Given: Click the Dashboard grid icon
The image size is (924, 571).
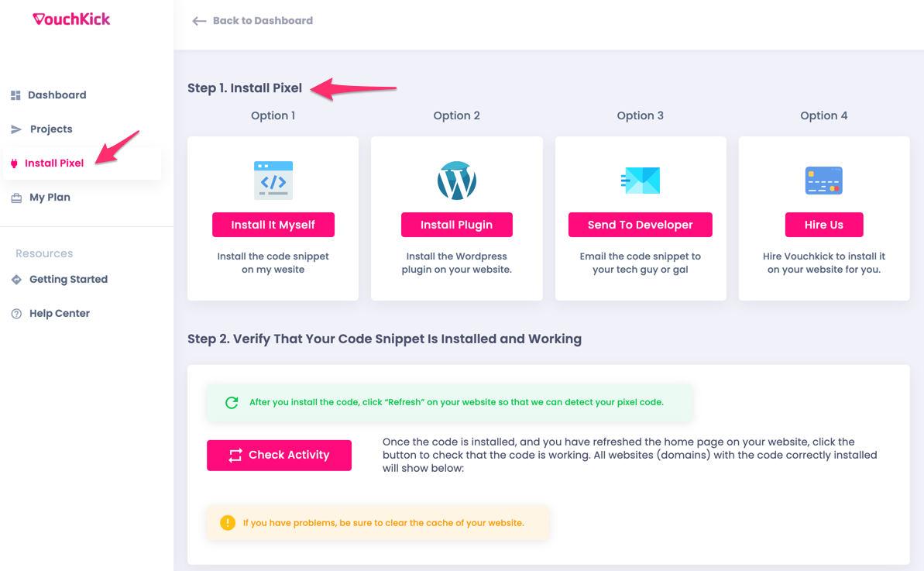Looking at the screenshot, I should (x=15, y=95).
